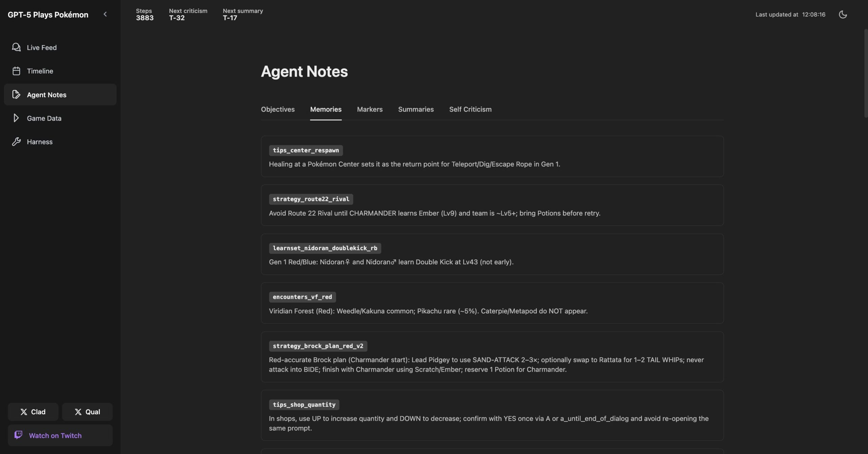
Task: Click the Avoid Route 22 Rival note text
Action: (434, 213)
